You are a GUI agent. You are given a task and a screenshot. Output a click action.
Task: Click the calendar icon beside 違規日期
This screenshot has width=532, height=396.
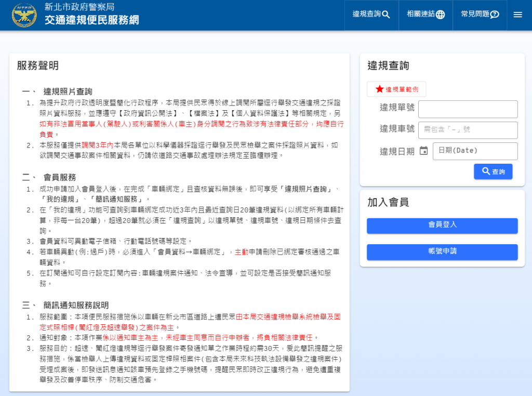coord(424,151)
